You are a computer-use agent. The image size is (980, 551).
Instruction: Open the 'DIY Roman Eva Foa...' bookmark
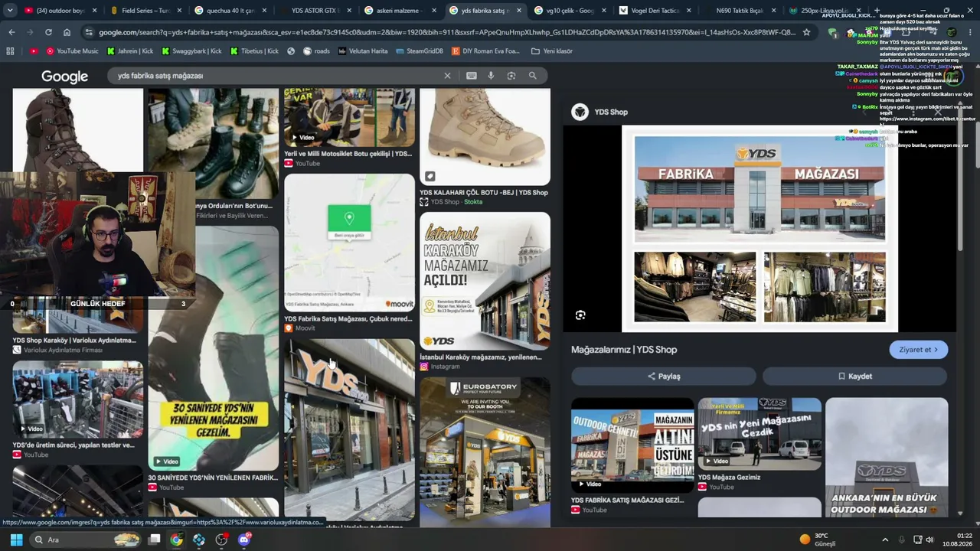pyautogui.click(x=485, y=51)
